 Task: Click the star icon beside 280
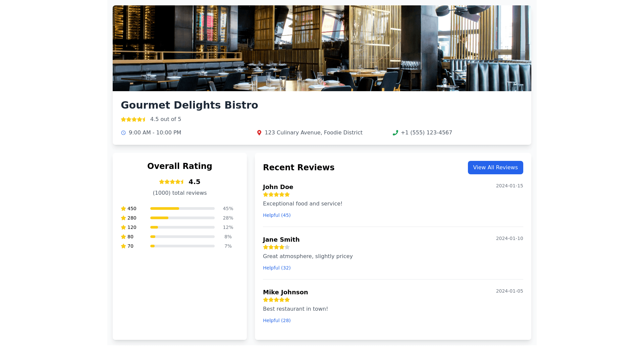123,218
